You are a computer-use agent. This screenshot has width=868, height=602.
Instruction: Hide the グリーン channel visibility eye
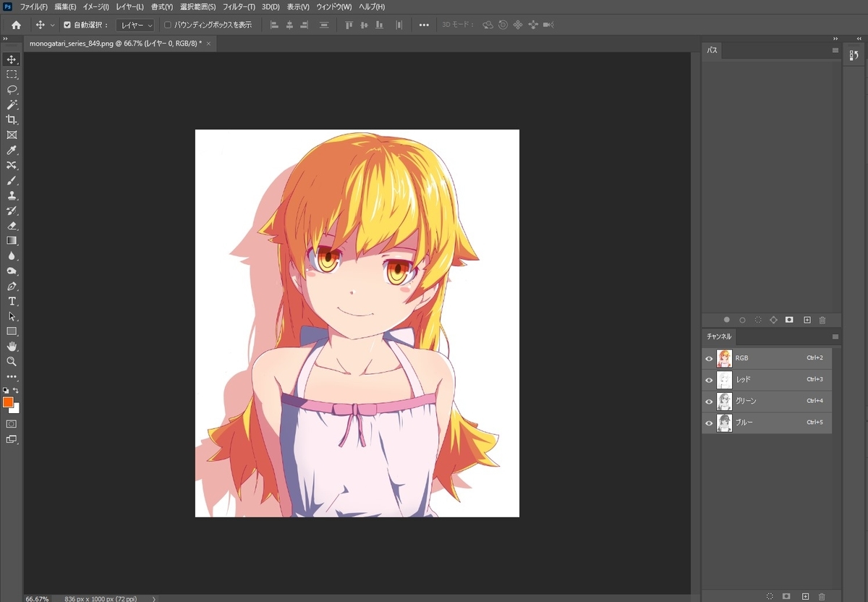click(x=709, y=401)
